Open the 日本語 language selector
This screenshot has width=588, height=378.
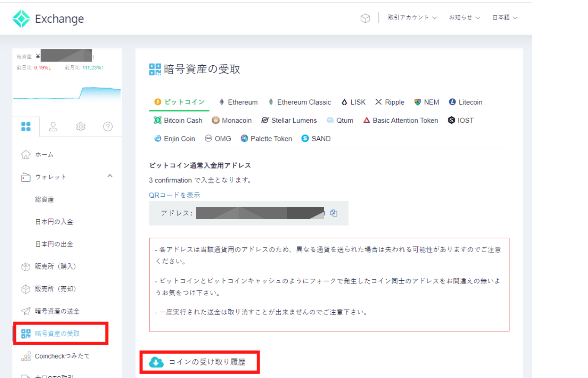tap(505, 18)
